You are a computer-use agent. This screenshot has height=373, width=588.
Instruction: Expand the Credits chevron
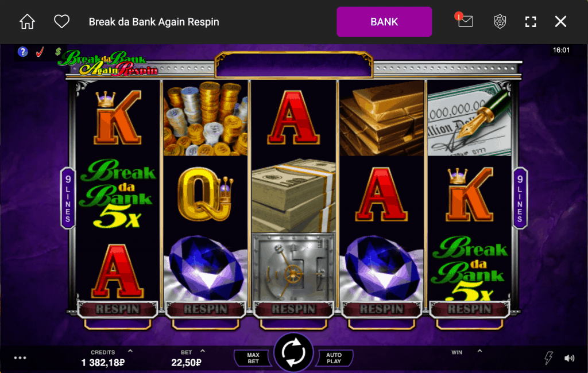point(130,351)
